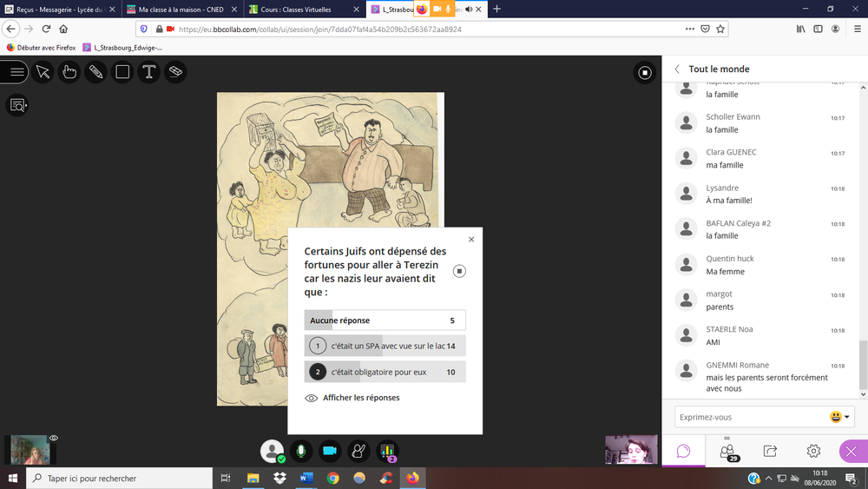This screenshot has width=868, height=489.
Task: Show hidden system tray icons
Action: point(768,478)
